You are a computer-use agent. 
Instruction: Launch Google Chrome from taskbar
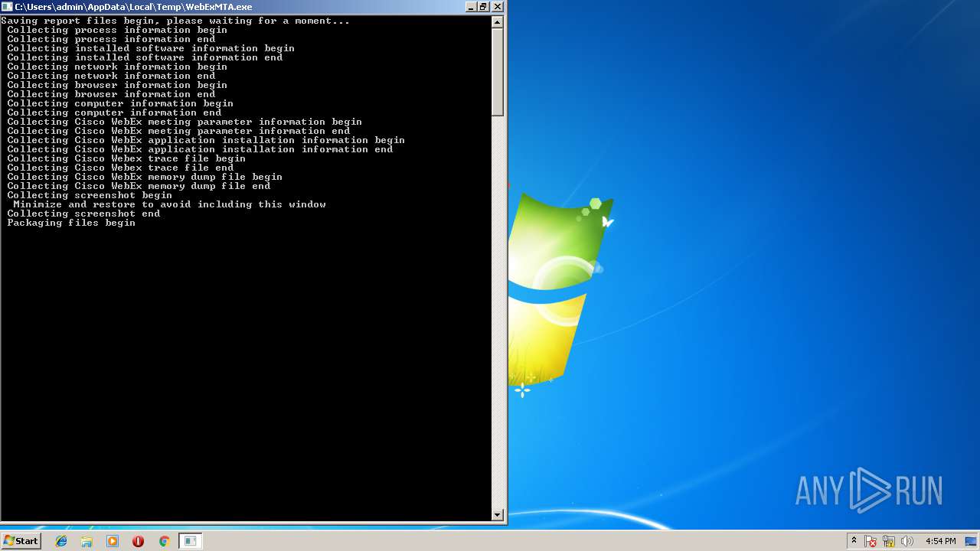tap(164, 541)
